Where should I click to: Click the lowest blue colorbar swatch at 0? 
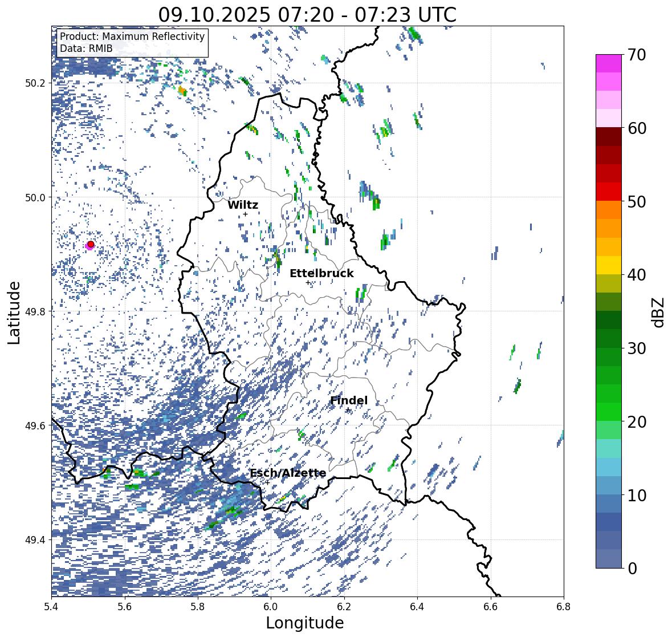pos(609,558)
